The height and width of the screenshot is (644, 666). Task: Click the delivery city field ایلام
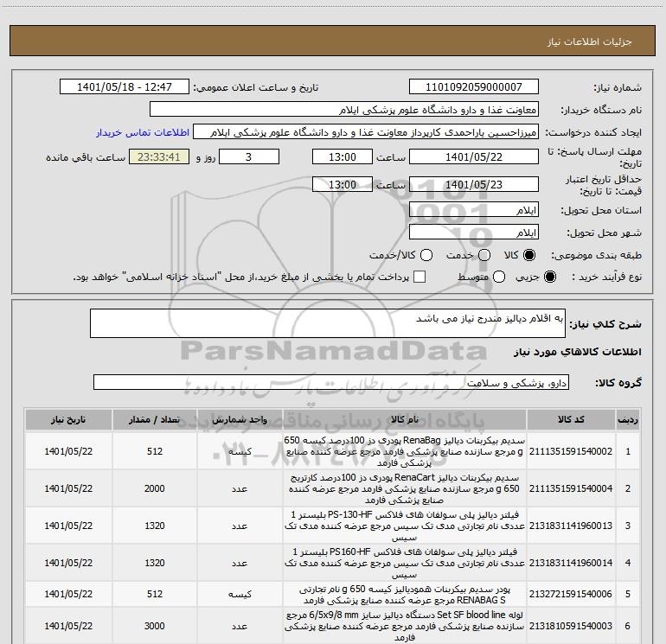click(474, 233)
